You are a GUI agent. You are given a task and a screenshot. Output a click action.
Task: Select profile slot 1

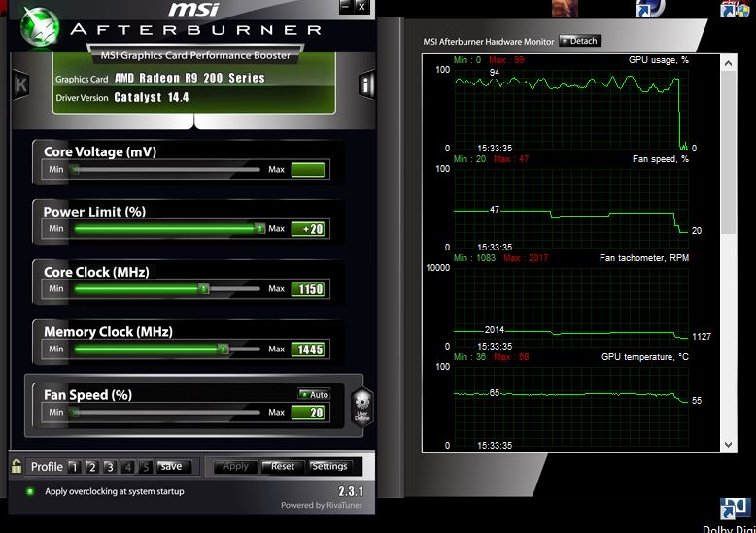(74, 466)
